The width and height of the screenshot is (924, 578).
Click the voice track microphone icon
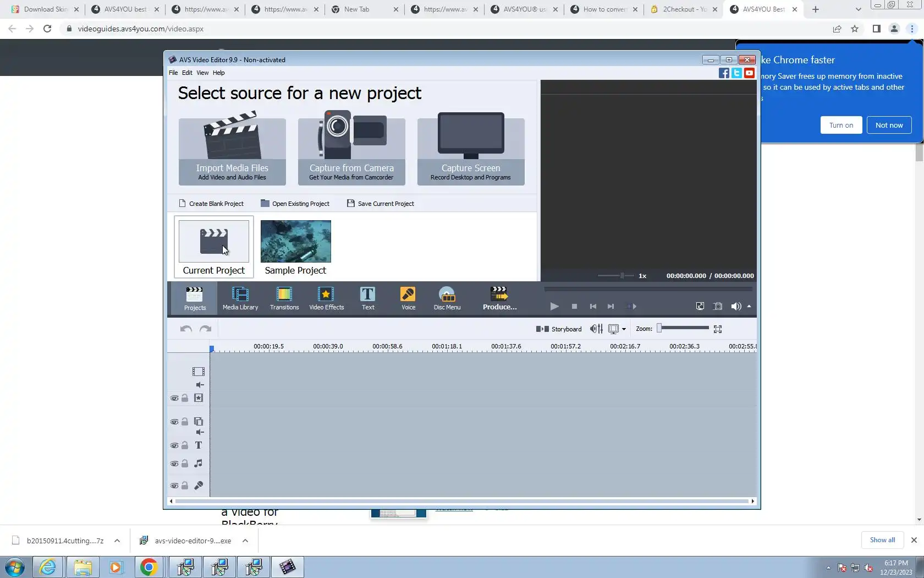(x=199, y=486)
